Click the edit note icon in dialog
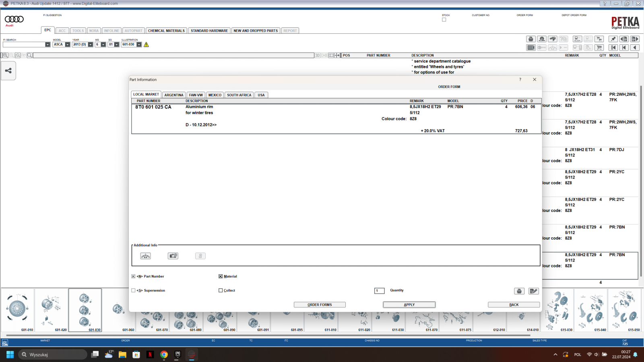Screen dimensions: 644x362 point(534,291)
